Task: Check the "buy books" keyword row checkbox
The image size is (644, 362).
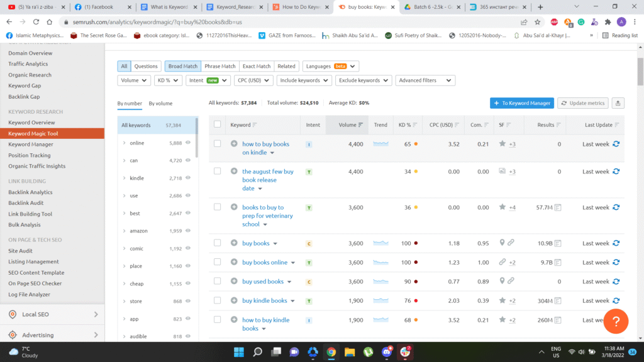Action: (217, 243)
